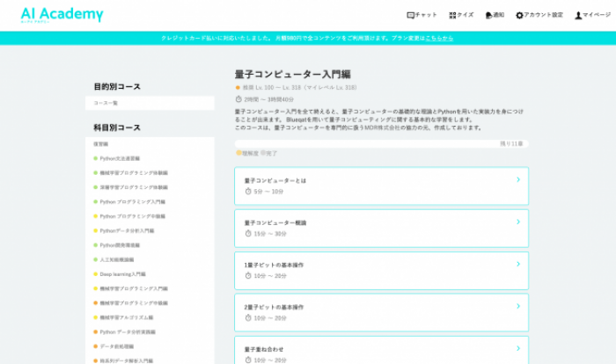Click the マイページ person icon
The image size is (616, 364).
578,15
